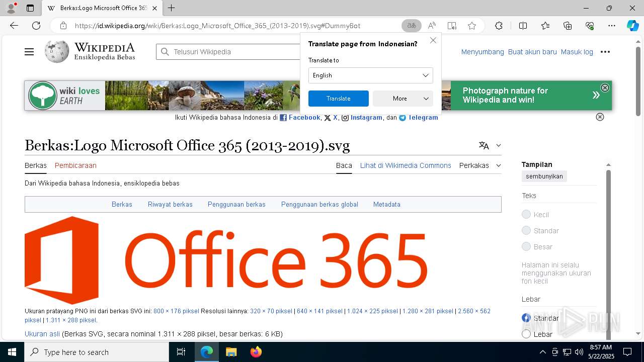This screenshot has width=644, height=362.
Task: Open Buat akun baru link
Action: tap(532, 52)
